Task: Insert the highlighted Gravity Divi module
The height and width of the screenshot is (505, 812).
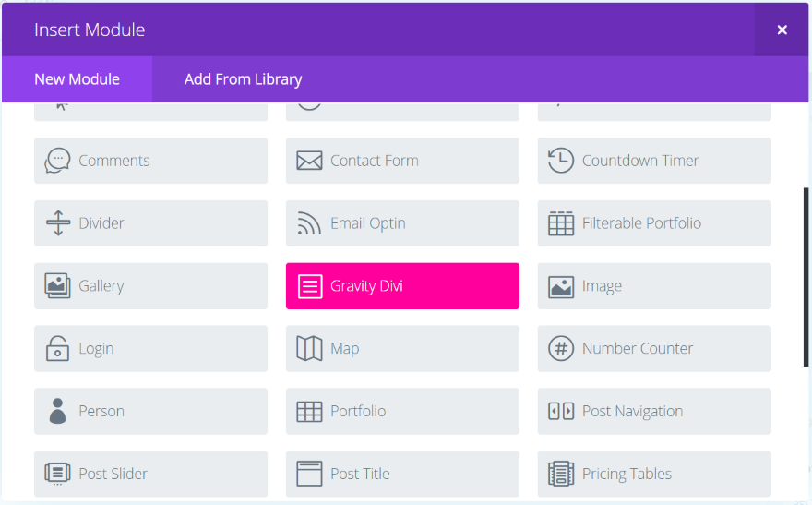Action: tap(402, 286)
